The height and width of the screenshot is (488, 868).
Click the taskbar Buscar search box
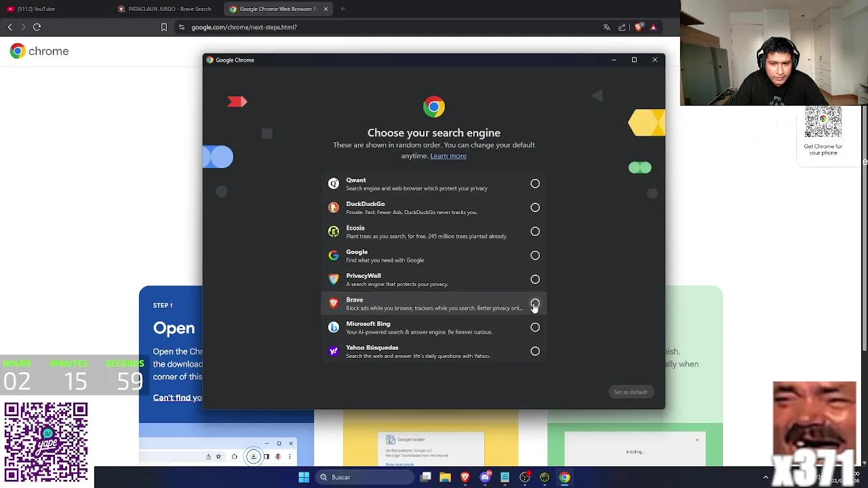pos(366,477)
